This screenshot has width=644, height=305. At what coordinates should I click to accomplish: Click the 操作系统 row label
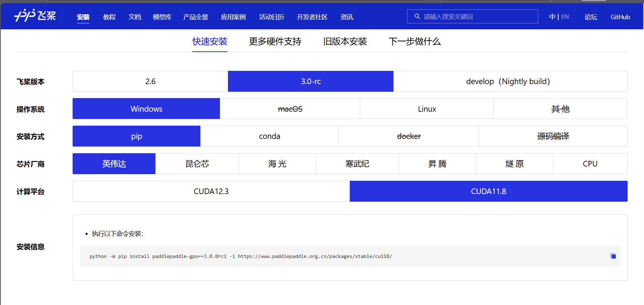coord(30,109)
